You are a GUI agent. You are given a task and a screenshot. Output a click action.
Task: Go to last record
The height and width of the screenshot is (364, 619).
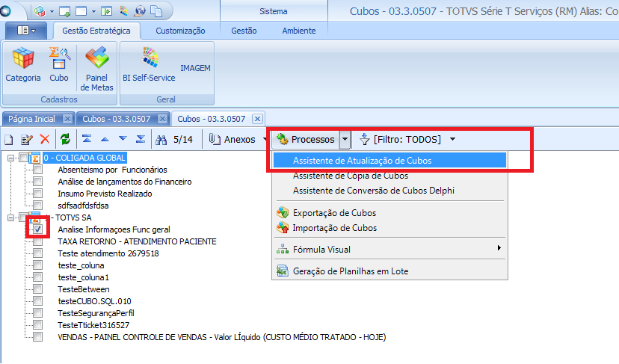tap(141, 138)
